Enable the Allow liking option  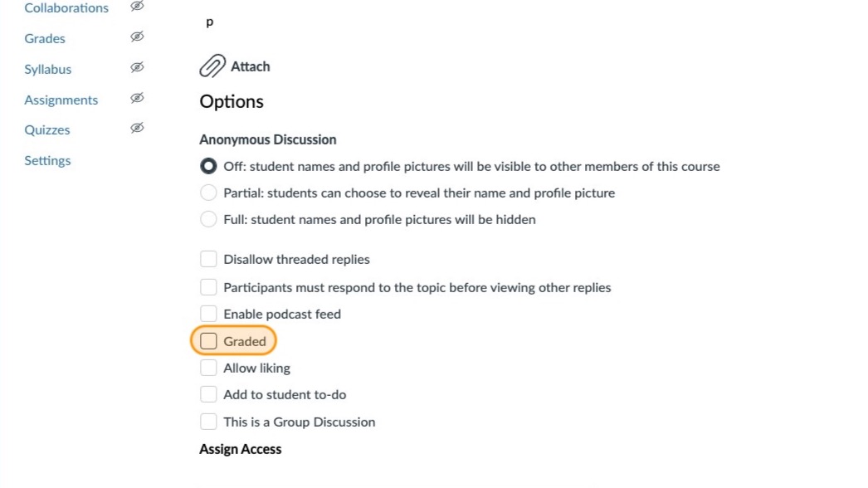(x=208, y=368)
